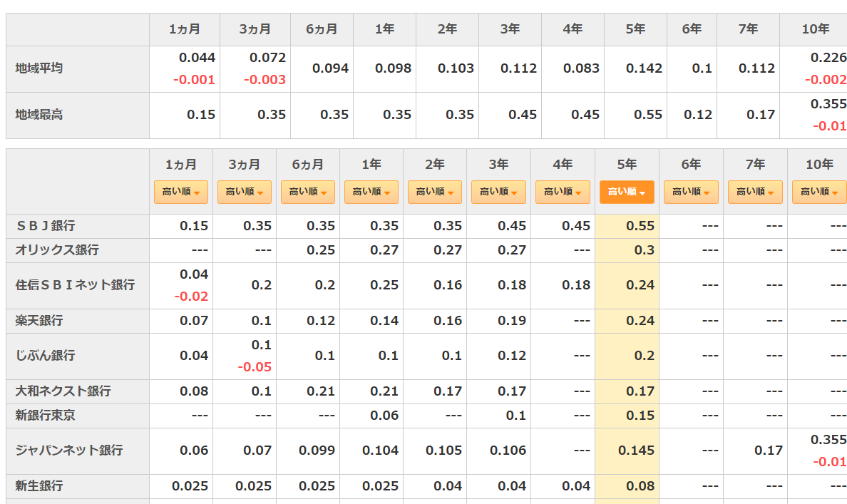Viewport: 847px width, 504px height.
Task: Click the 5年 header in summary table
Action: [635, 29]
